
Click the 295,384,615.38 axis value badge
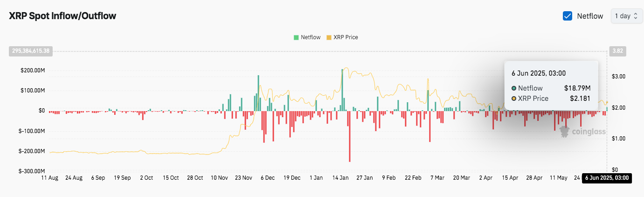pyautogui.click(x=30, y=50)
